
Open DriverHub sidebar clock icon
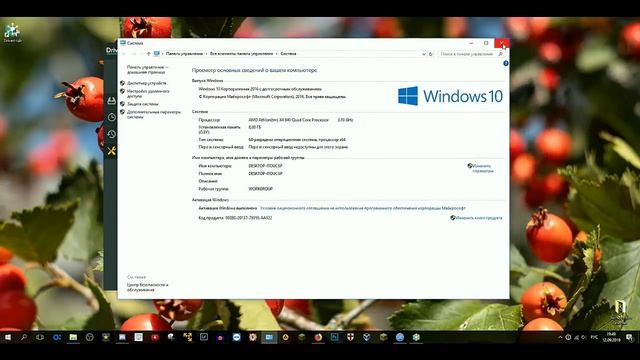click(111, 118)
